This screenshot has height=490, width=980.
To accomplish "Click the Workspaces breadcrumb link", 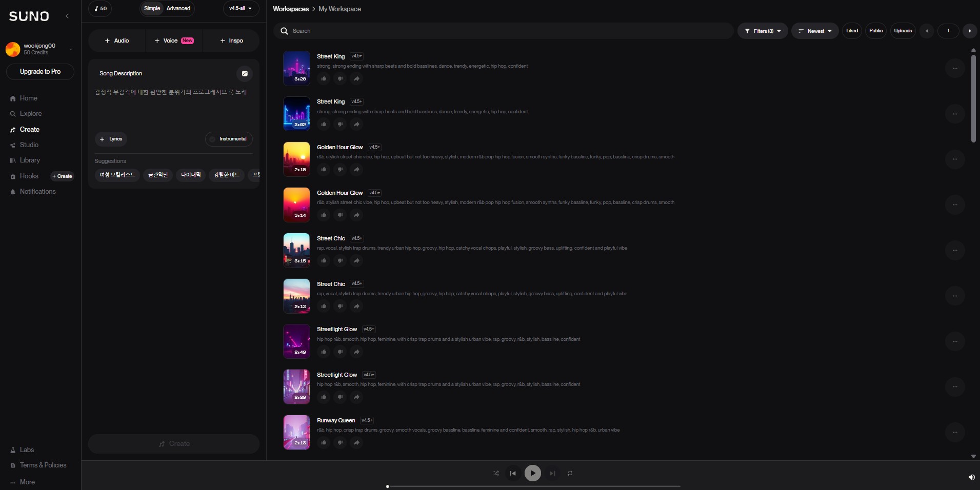I will tap(291, 9).
